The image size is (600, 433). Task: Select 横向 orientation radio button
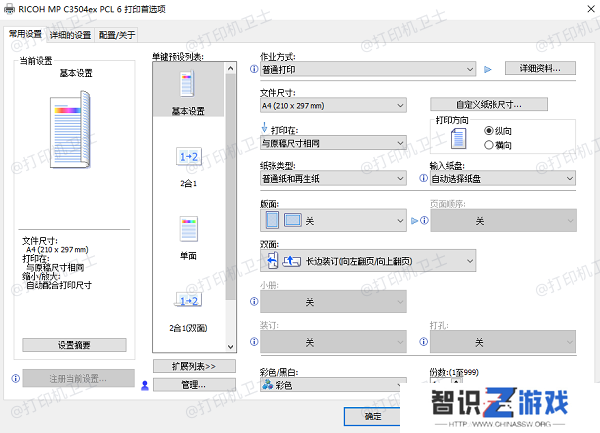(489, 145)
